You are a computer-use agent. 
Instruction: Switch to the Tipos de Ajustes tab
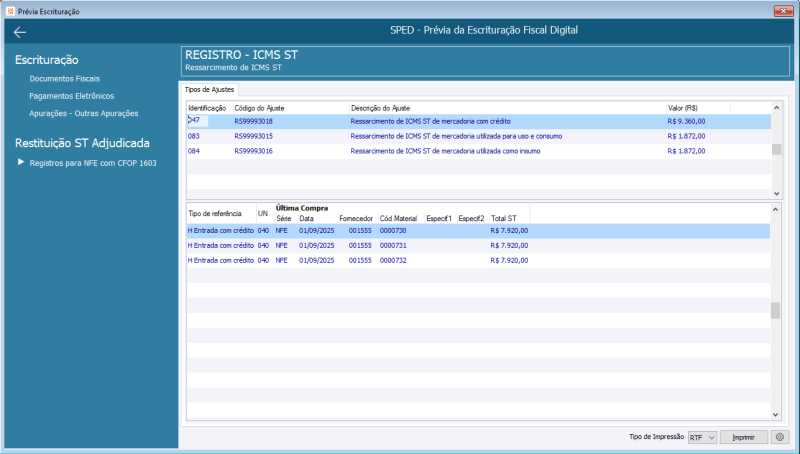pos(209,90)
